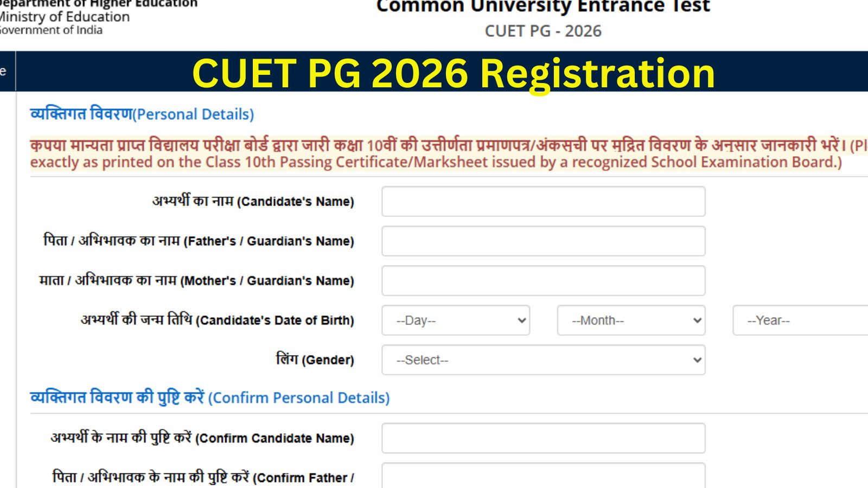Image resolution: width=868 pixels, height=488 pixels.
Task: Click the Mother's / Guardian's Name field
Action: [542, 280]
